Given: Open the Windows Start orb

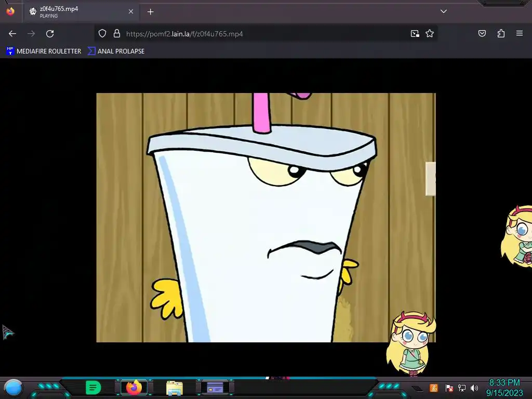Looking at the screenshot, I should coord(14,388).
